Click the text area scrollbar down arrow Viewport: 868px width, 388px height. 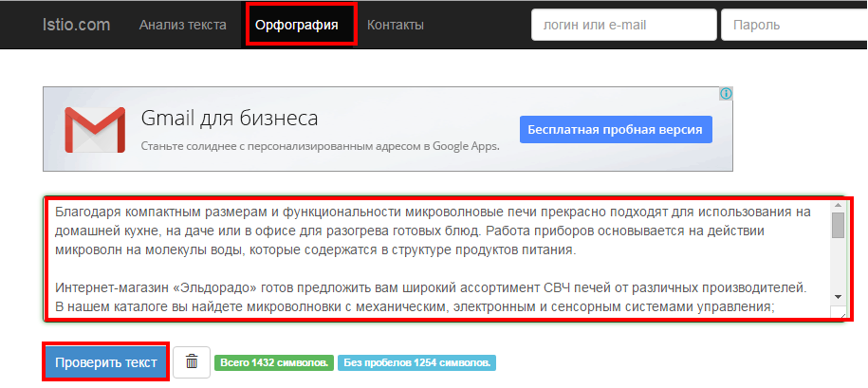coord(838,297)
